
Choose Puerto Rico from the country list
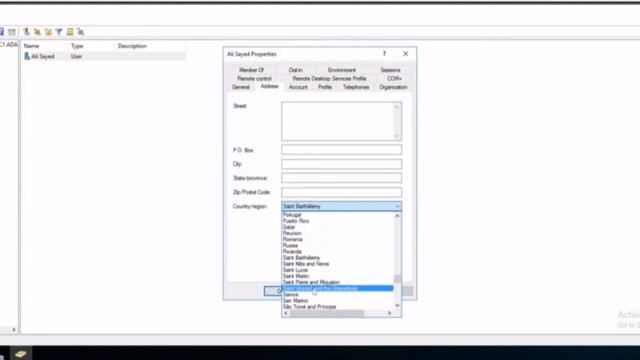coord(296,221)
